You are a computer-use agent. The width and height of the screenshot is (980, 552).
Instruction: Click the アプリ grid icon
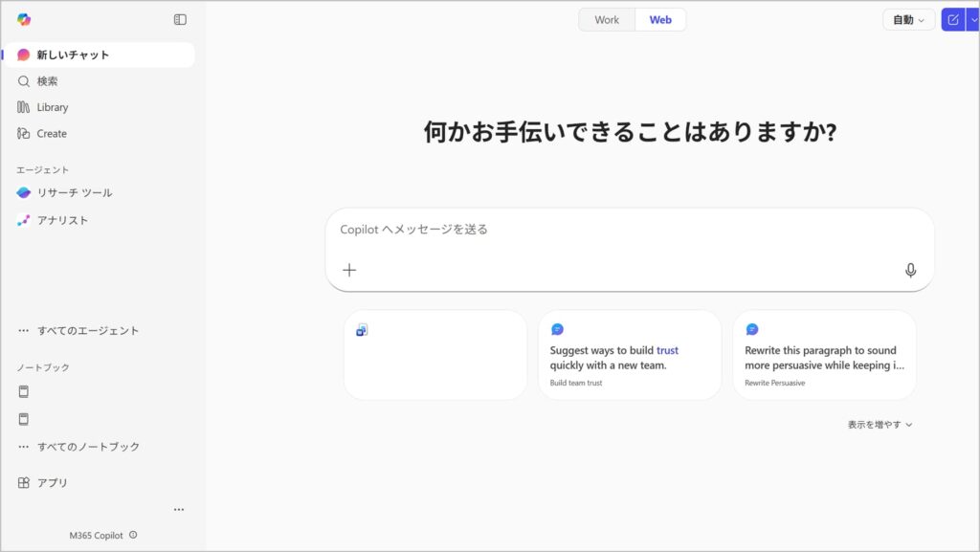click(24, 483)
